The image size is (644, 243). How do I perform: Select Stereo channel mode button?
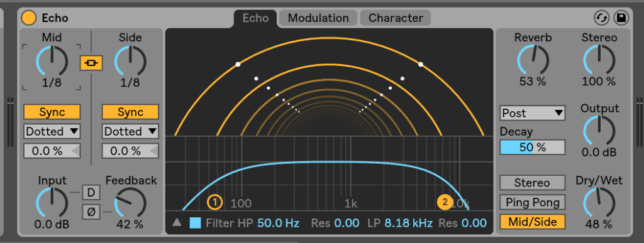coord(532,183)
